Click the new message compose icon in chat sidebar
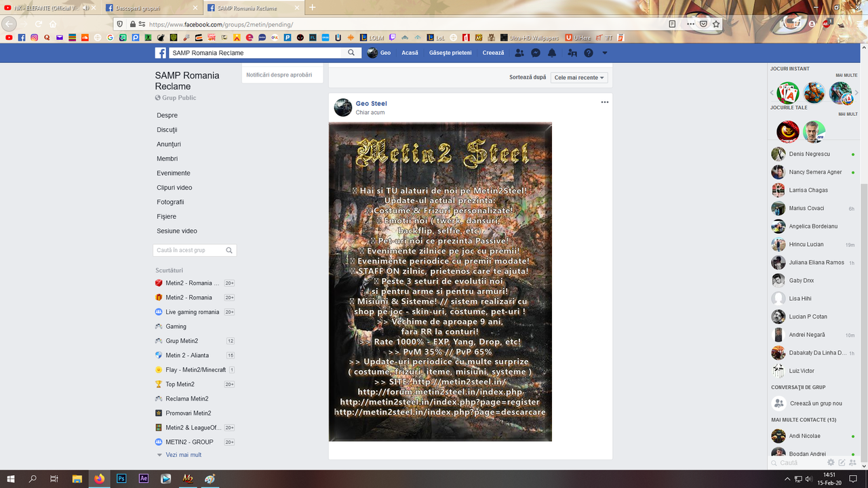 (842, 462)
